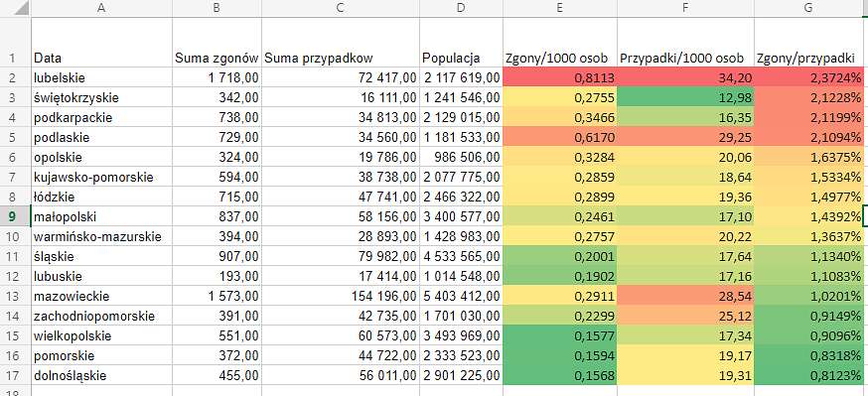Screen dimensions: 868x396
Task: Click cases cell '154 196,00'
Action: tap(341, 296)
